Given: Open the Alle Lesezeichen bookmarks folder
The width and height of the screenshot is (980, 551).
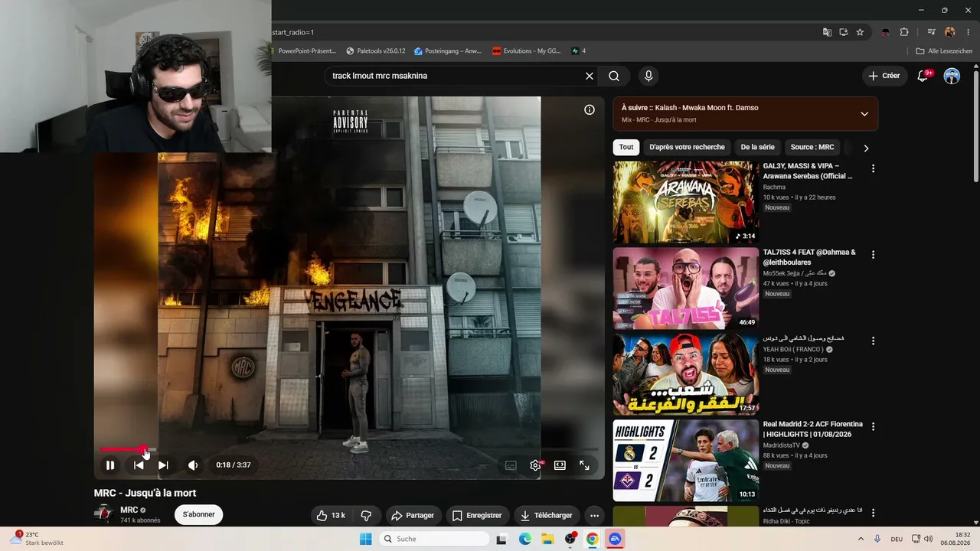Looking at the screenshot, I should (x=944, y=51).
